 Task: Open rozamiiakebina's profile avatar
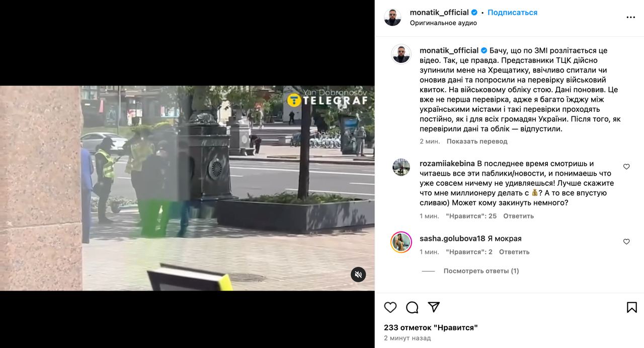point(401,167)
